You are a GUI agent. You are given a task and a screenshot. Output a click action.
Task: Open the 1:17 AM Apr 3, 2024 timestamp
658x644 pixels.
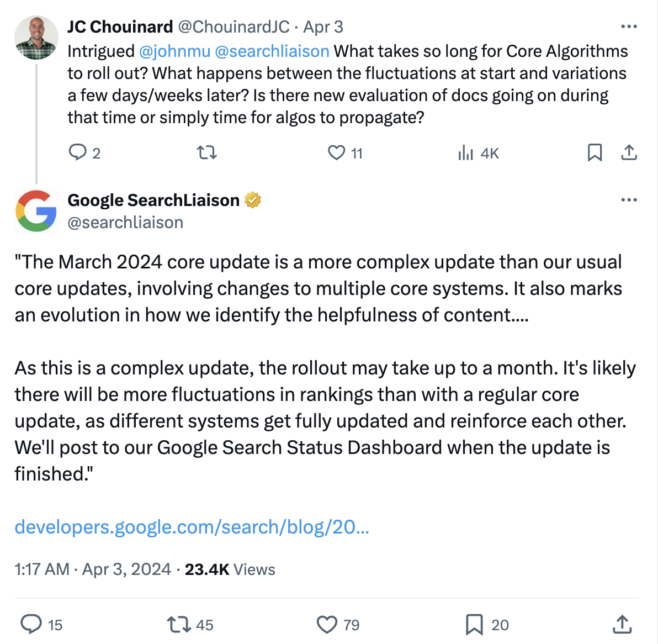tap(93, 569)
